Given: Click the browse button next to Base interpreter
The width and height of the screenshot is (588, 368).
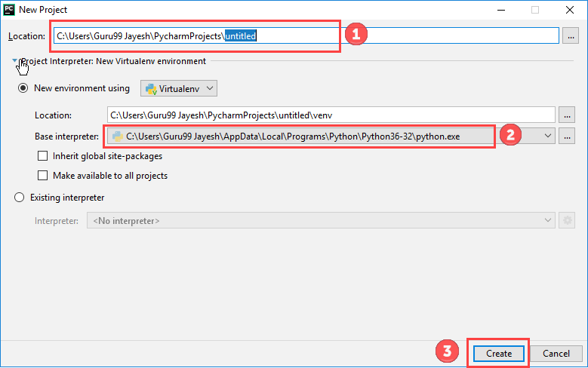Looking at the screenshot, I should 567,136.
